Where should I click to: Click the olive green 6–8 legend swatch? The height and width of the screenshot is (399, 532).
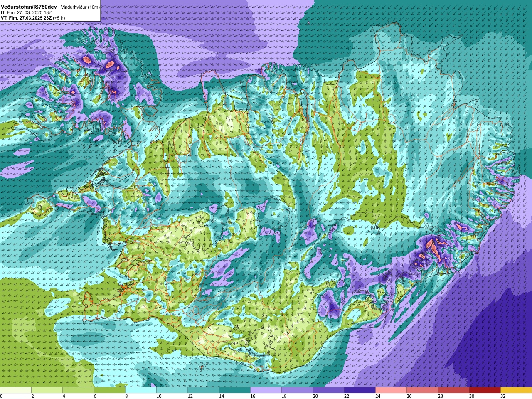pos(110,390)
